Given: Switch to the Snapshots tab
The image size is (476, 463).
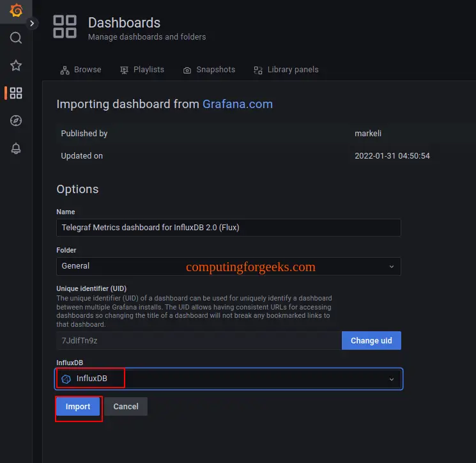Looking at the screenshot, I should [x=209, y=70].
